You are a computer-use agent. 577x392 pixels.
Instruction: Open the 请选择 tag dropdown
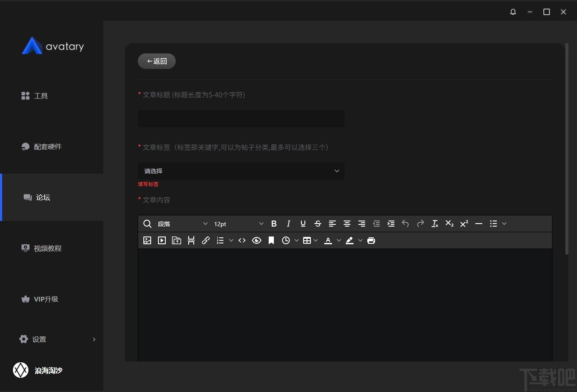[x=241, y=171]
